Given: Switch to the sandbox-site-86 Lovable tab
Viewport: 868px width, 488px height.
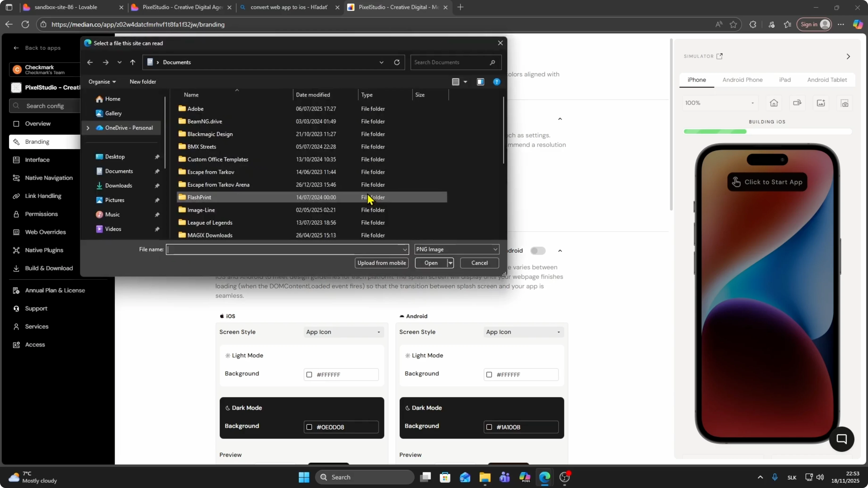Looking at the screenshot, I should pos(66,7).
